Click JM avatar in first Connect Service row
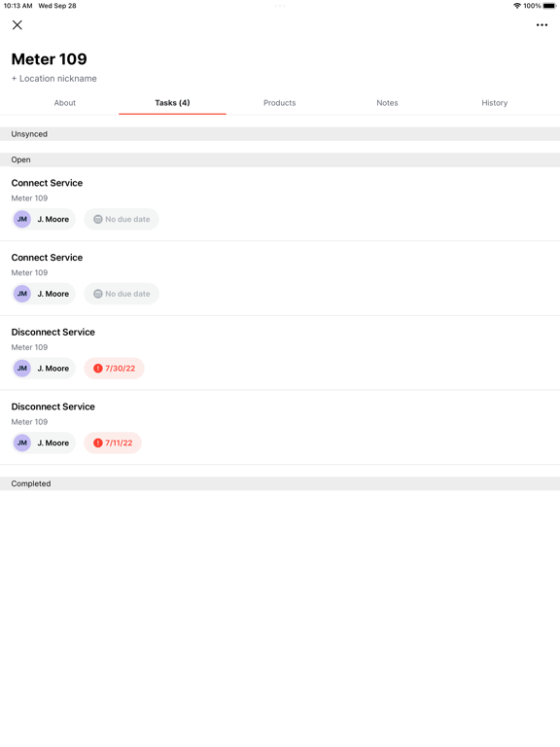560x747 pixels. tap(22, 219)
